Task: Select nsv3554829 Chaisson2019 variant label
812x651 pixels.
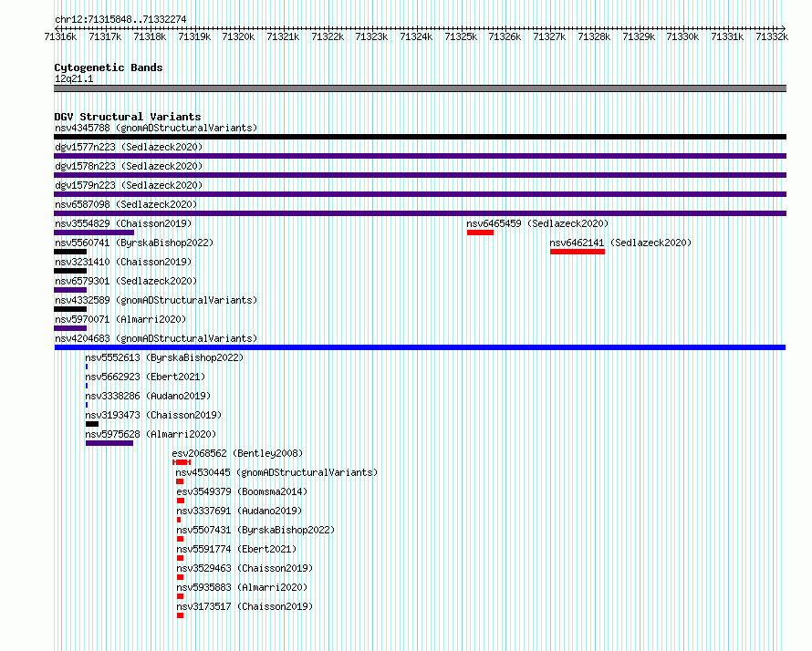Action: tap(123, 223)
